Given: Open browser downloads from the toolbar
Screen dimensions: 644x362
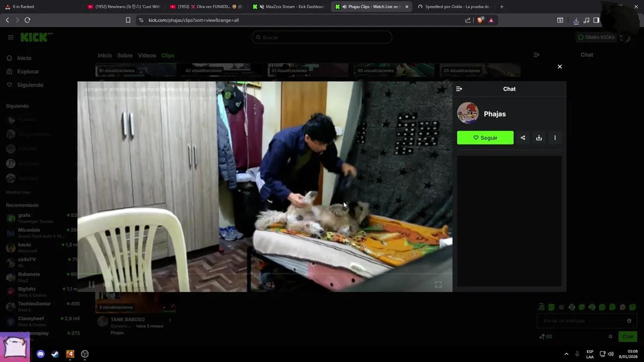Looking at the screenshot, I should pos(576,20).
